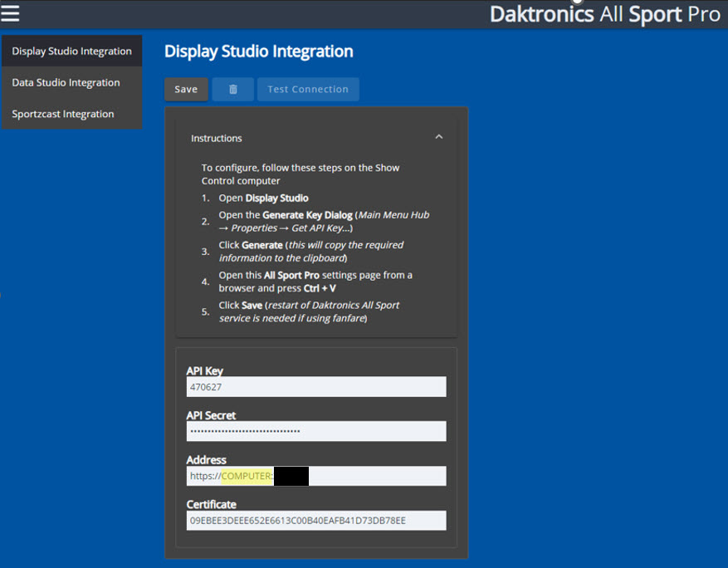Click the Daktronics All Sport Pro title
This screenshot has width=728, height=568.
click(604, 14)
